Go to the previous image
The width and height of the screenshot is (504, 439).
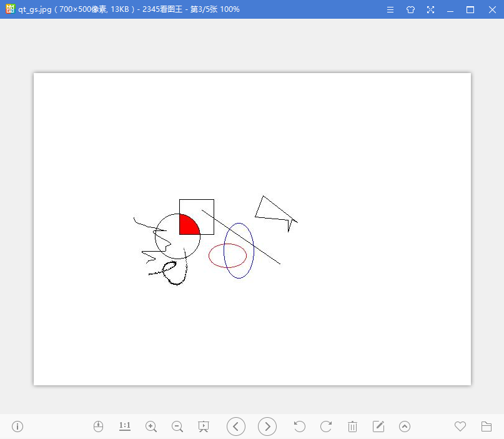pyautogui.click(x=236, y=427)
